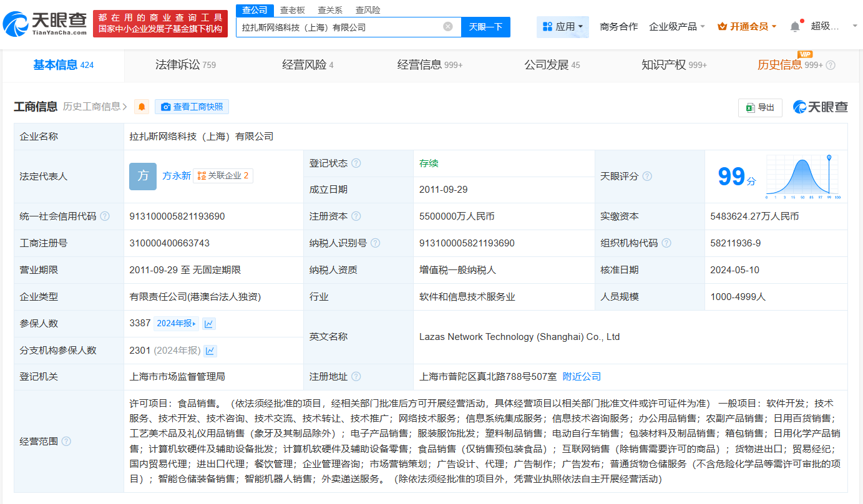This screenshot has width=863, height=504.
Task: Go to the TianYanCha home logo
Action: (45, 24)
